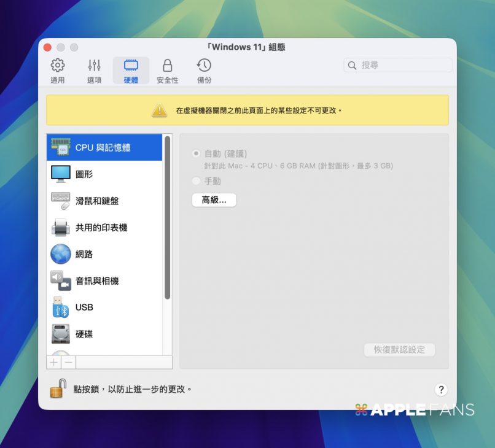This screenshot has width=495, height=448.
Task: Open the 通用 (General) gear tab
Action: (57, 71)
